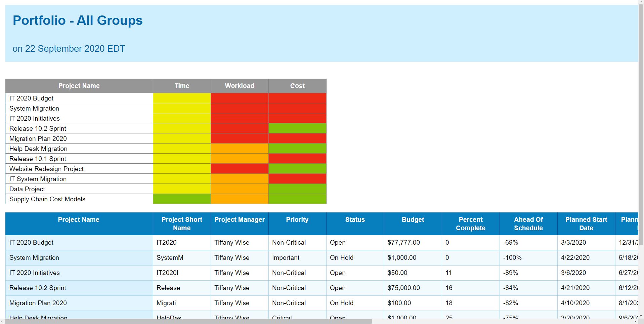Screen dimensions: 644x324
Task: Click the Percent Complete column header
Action: (x=471, y=224)
